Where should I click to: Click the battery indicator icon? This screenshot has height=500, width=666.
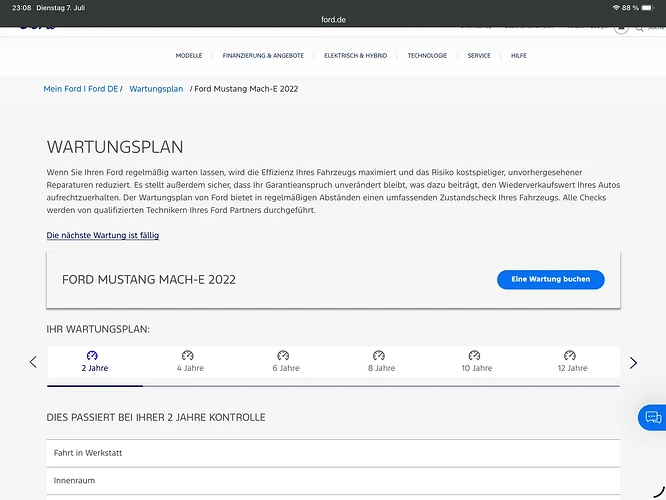click(x=648, y=8)
